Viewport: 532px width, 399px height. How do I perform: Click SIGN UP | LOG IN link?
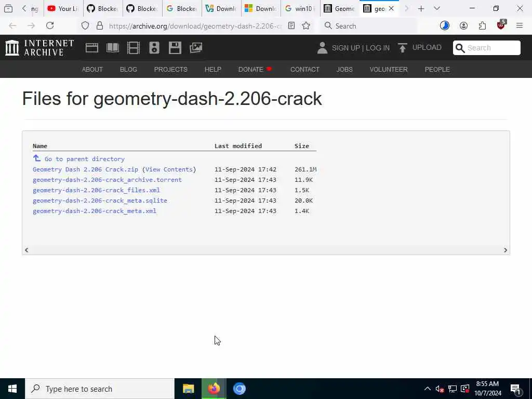click(x=361, y=48)
